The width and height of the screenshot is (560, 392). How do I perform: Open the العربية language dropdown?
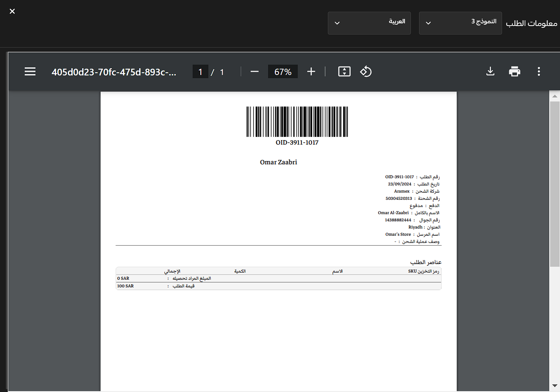(x=369, y=23)
